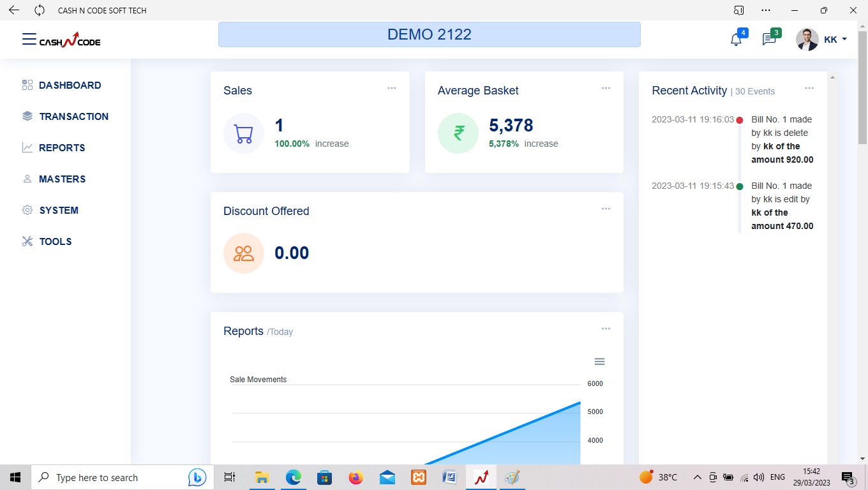
Task: Click the cast icon in title bar
Action: [738, 10]
